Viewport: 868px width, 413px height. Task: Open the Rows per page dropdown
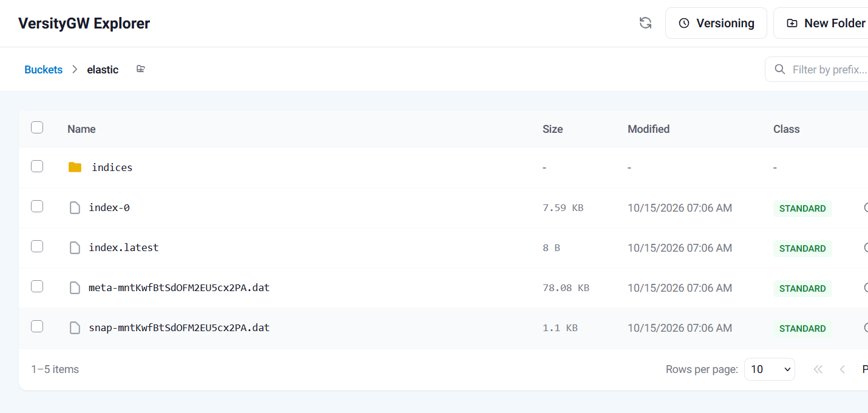[x=769, y=369]
